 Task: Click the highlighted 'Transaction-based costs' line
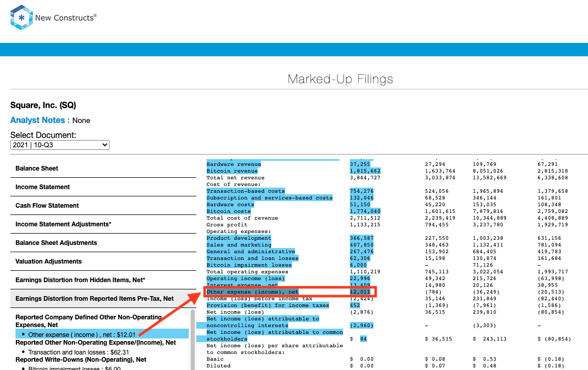pyautogui.click(x=245, y=191)
